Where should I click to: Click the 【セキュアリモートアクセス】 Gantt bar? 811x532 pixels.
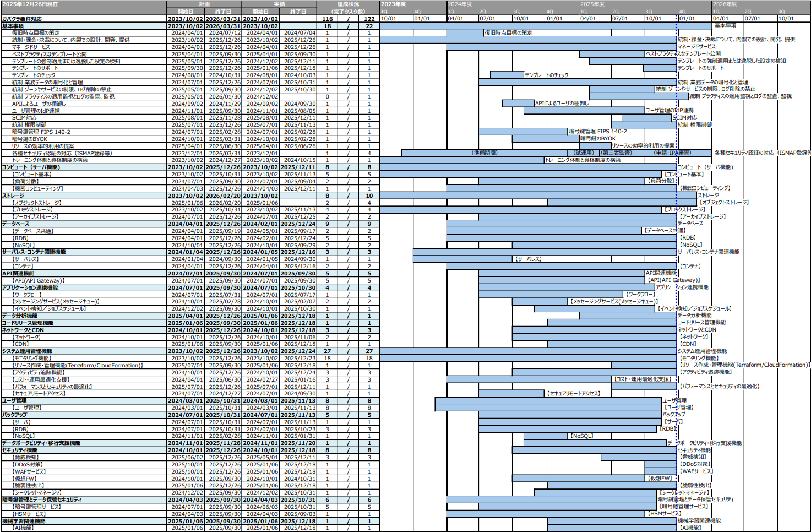511,393
